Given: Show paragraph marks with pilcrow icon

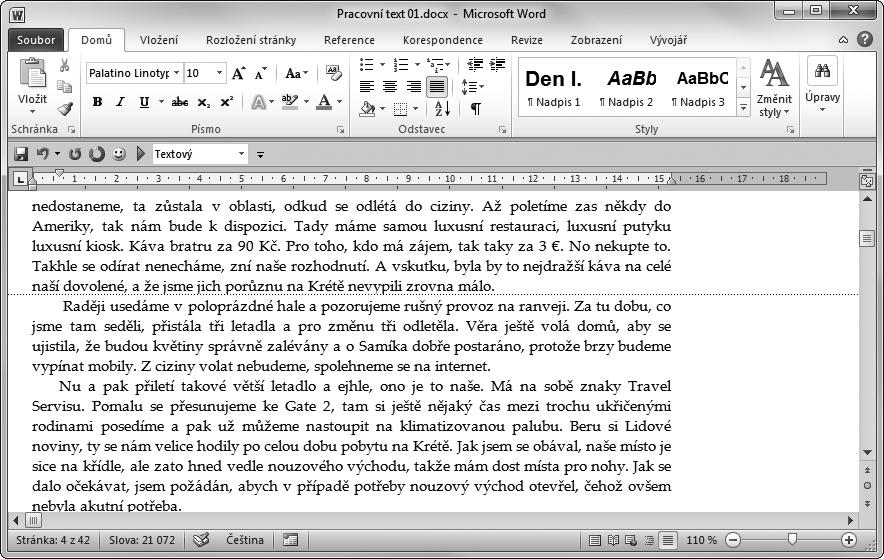Looking at the screenshot, I should [x=476, y=108].
